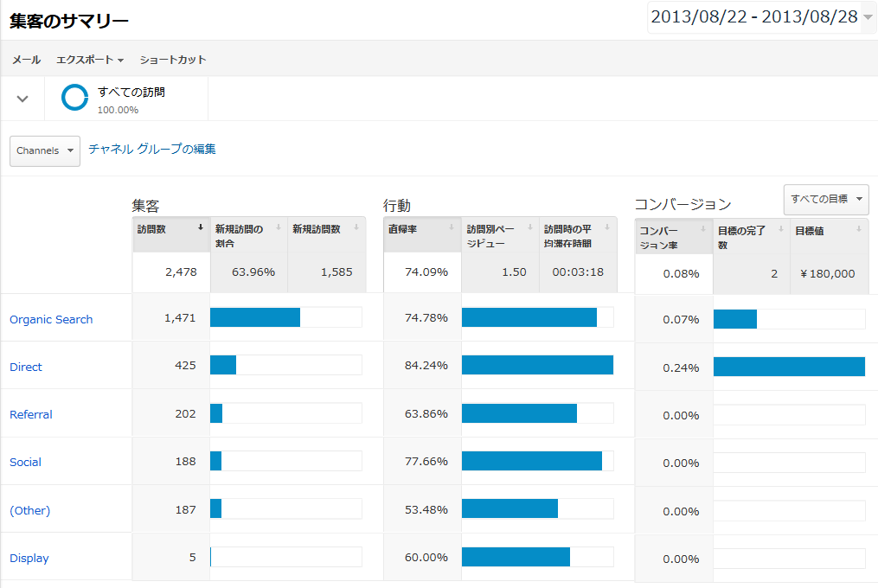The image size is (878, 588).
Task: Open チャネル グループの編集 link
Action: click(x=152, y=149)
